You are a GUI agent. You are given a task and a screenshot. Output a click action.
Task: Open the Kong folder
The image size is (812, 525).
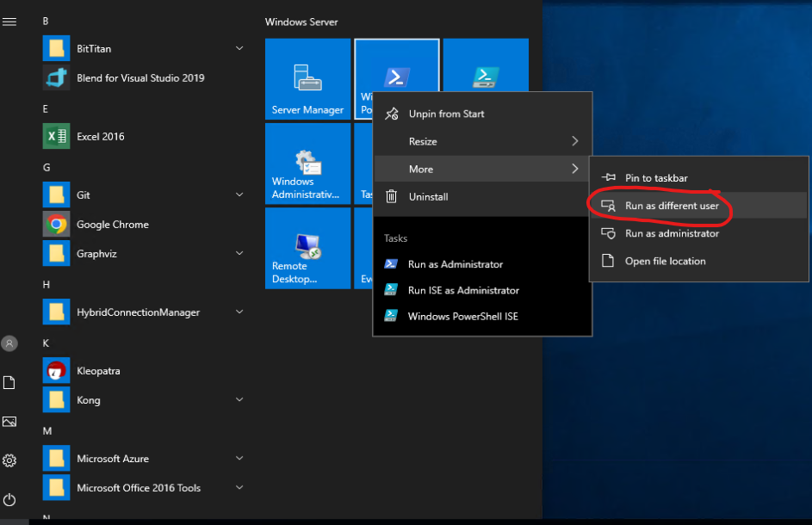(x=142, y=400)
